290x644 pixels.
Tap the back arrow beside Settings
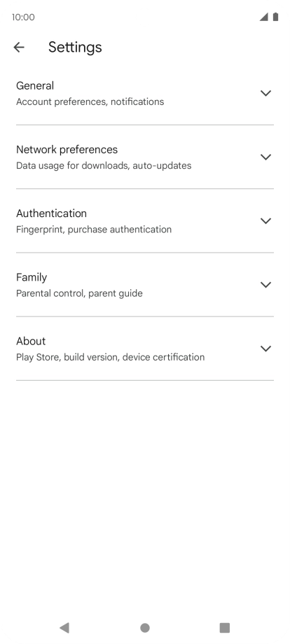click(19, 47)
